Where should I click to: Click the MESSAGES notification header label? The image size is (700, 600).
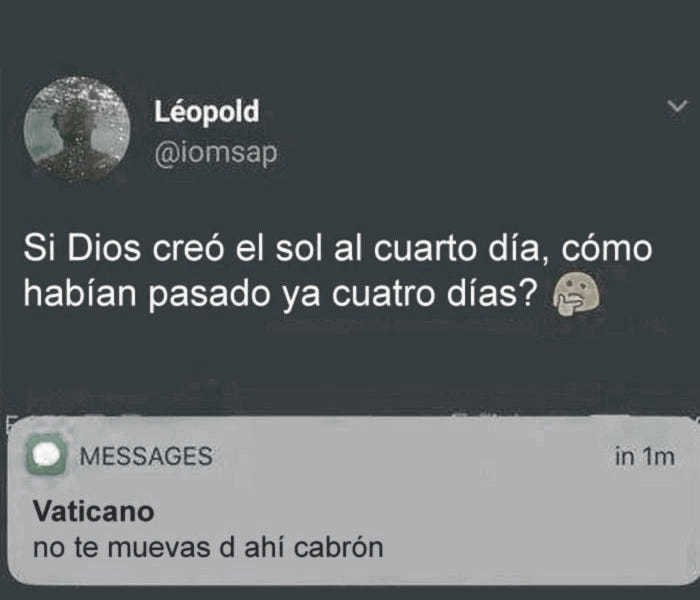coord(146,456)
